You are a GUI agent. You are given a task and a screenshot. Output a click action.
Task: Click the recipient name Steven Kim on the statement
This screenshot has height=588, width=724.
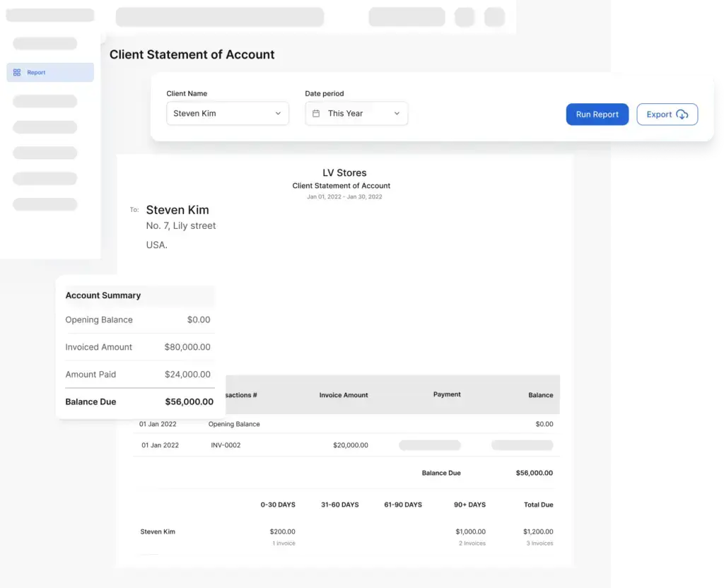(x=177, y=210)
